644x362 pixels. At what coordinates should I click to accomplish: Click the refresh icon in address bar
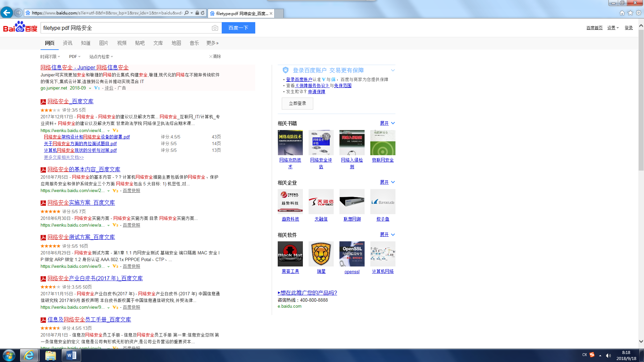pyautogui.click(x=203, y=13)
